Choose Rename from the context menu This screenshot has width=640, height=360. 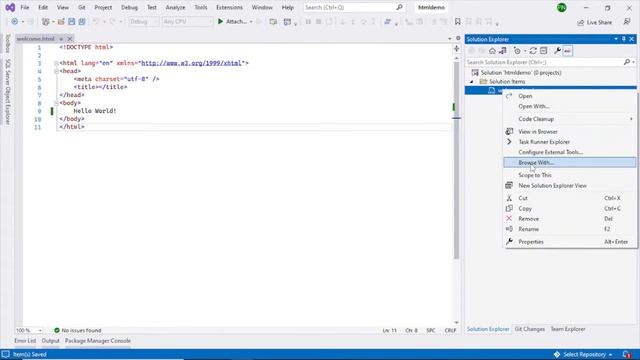click(570, 229)
